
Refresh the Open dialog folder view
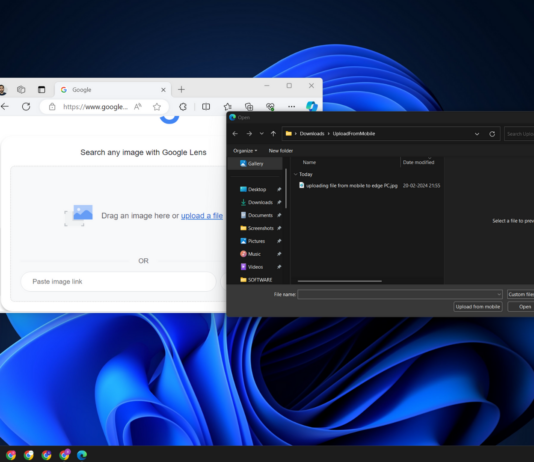(492, 134)
